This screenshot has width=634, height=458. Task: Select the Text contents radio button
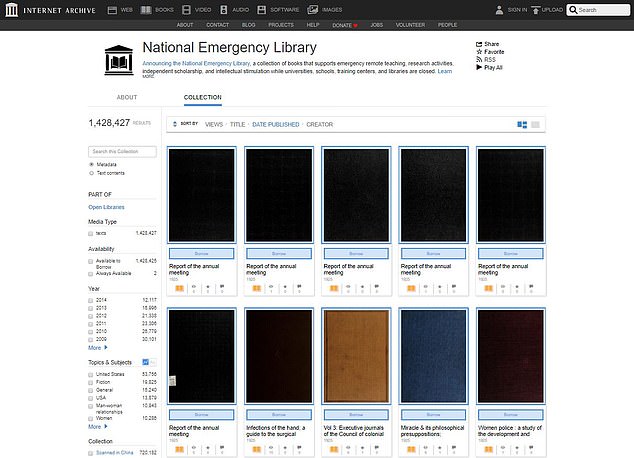point(91,173)
